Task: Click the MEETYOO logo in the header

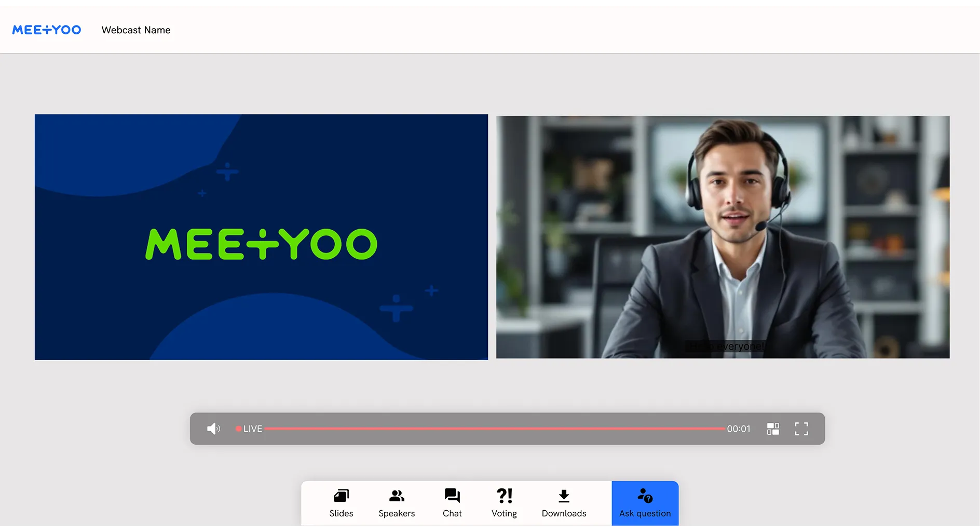Action: 47,30
